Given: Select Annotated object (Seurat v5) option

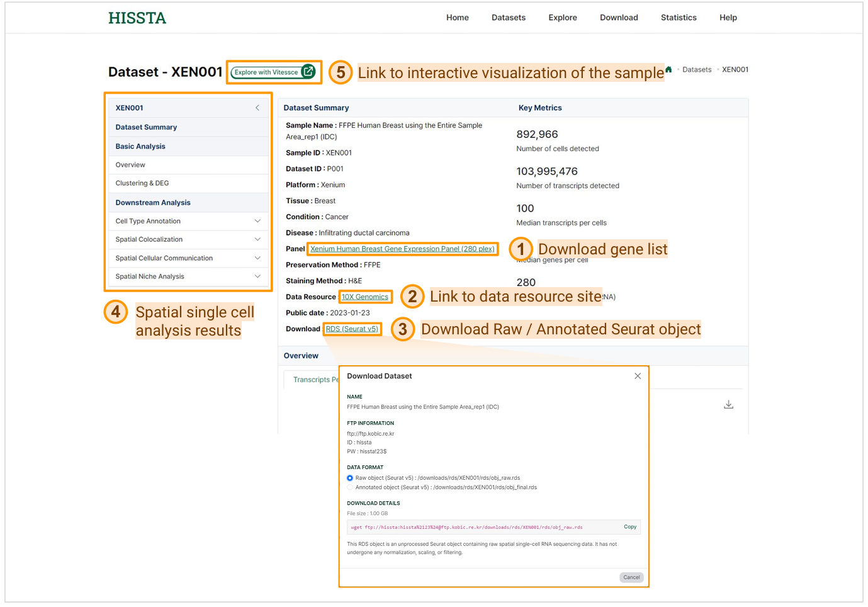Looking at the screenshot, I should click(x=350, y=487).
